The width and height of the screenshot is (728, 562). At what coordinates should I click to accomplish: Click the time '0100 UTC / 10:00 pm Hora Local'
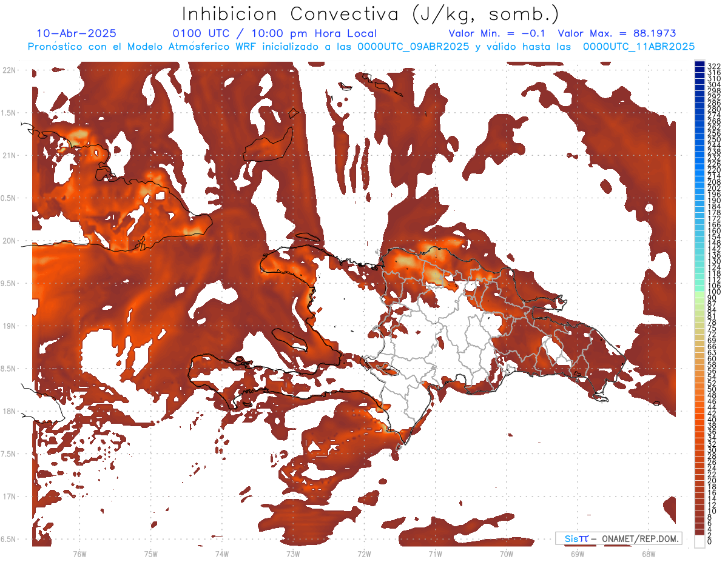tap(274, 33)
